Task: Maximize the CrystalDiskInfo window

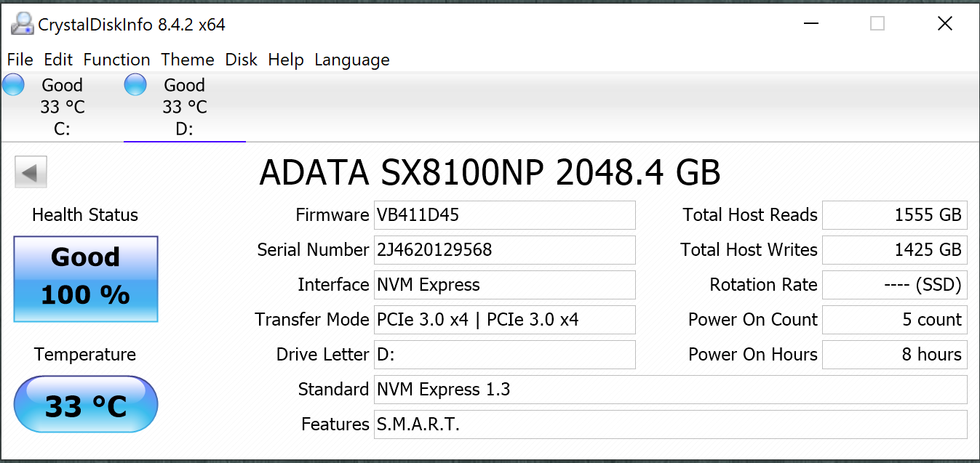Action: tap(877, 24)
